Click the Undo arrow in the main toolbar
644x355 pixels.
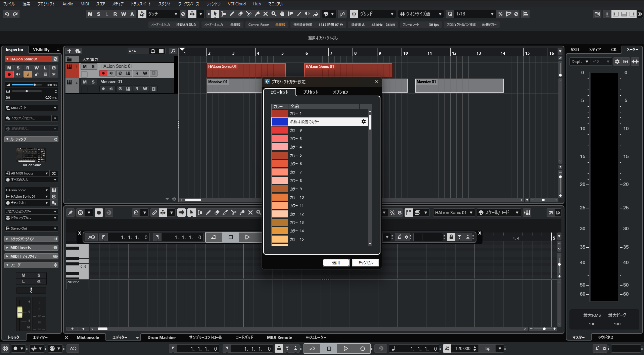(7, 14)
